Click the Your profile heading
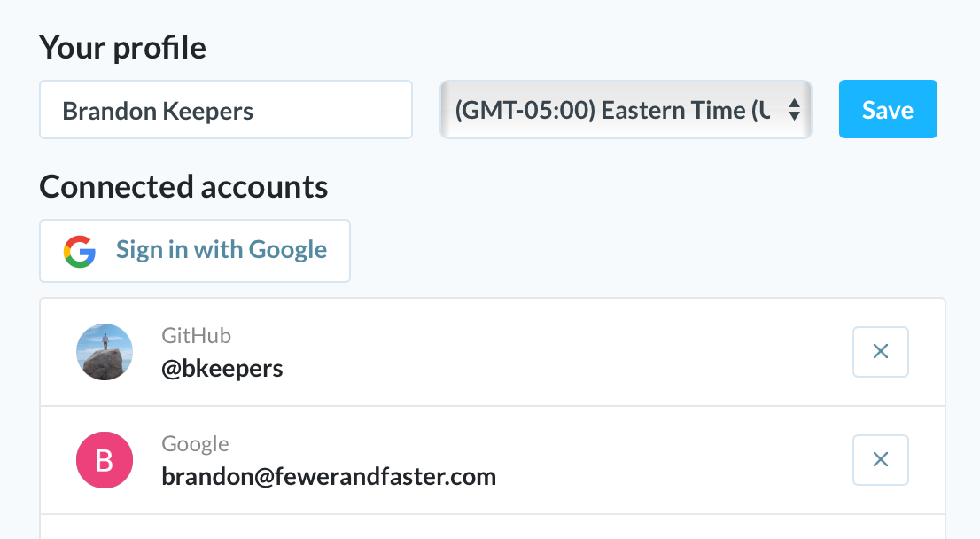The image size is (980, 539). [x=122, y=48]
